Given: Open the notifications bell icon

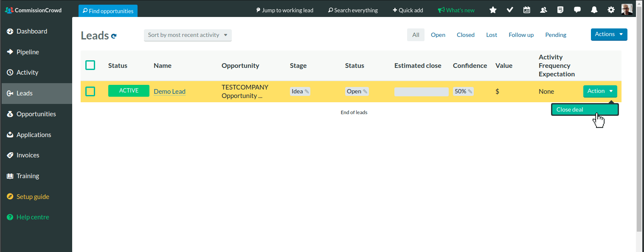Looking at the screenshot, I should [594, 10].
